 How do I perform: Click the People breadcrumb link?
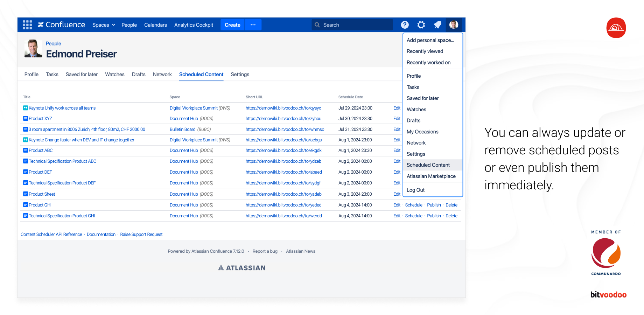click(x=54, y=43)
